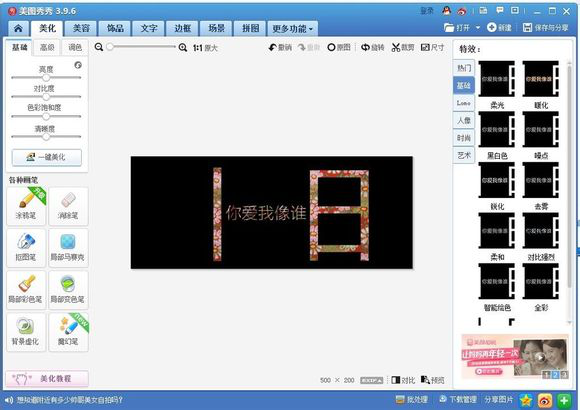Image resolution: width=580 pixels, height=410 pixels.
Task: Toggle the 对比 compare view
Action: pos(403,380)
